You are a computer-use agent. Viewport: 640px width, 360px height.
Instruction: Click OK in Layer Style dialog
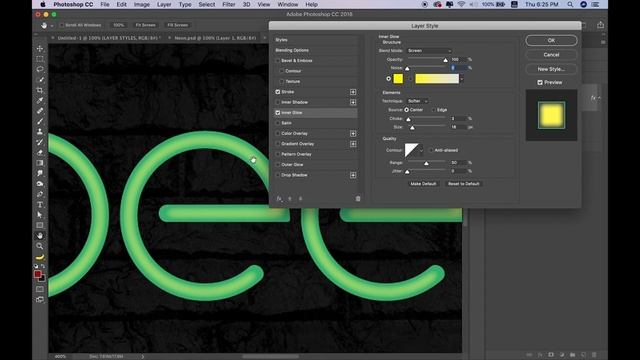point(551,40)
